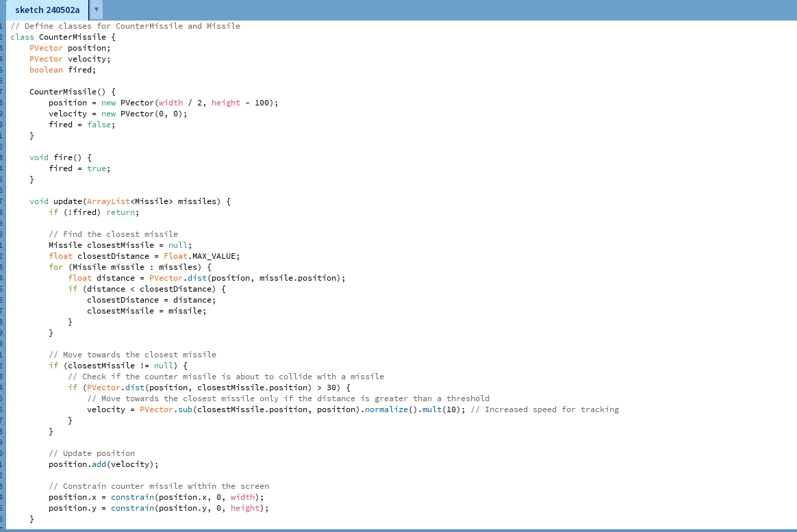Click the Float.MAX_VALUE constant

[202, 255]
